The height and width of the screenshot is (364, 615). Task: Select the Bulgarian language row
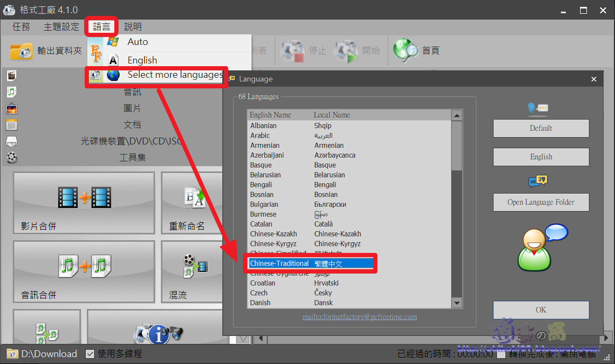pyautogui.click(x=350, y=204)
